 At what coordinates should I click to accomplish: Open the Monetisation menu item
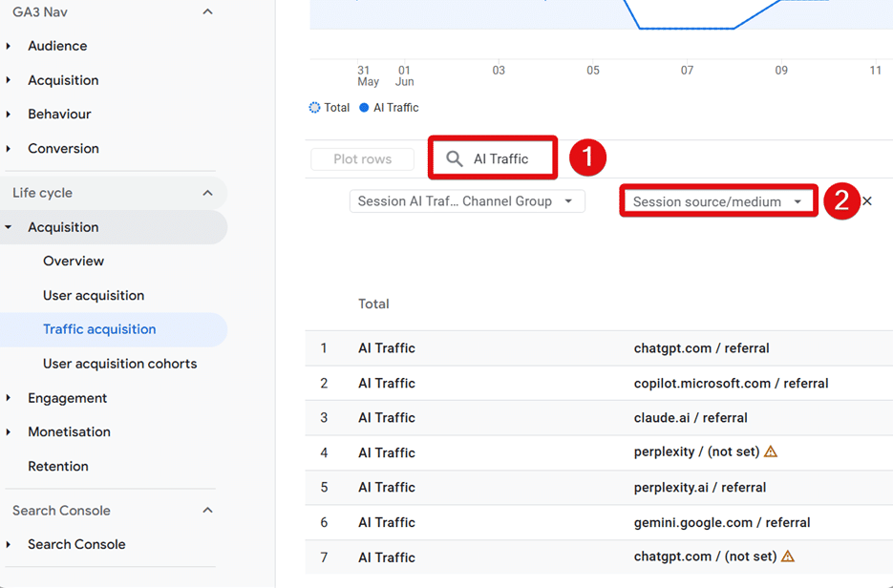(x=69, y=432)
